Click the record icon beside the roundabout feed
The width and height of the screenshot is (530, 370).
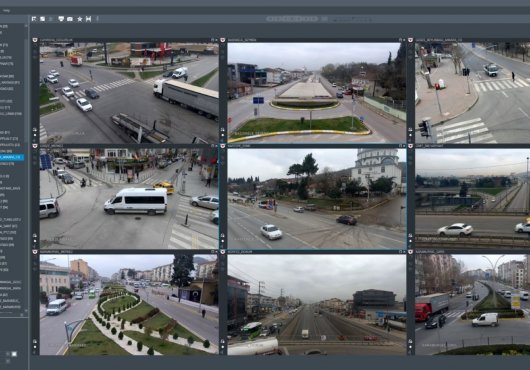(222, 135)
